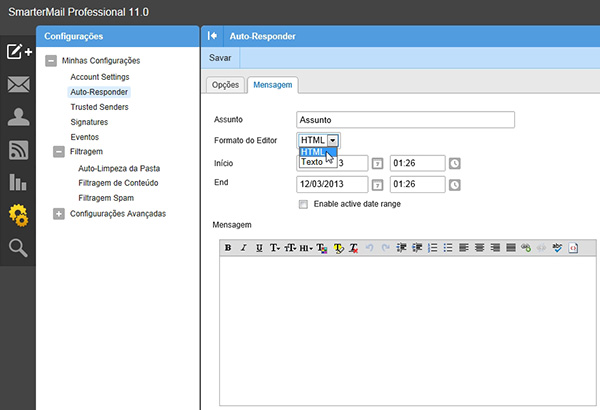Open calendar picker for Início date

tap(377, 164)
